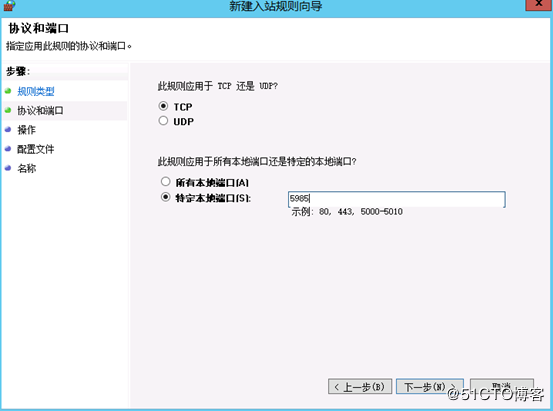
Task: Click the 协议和端口 page heading
Action: click(x=38, y=28)
